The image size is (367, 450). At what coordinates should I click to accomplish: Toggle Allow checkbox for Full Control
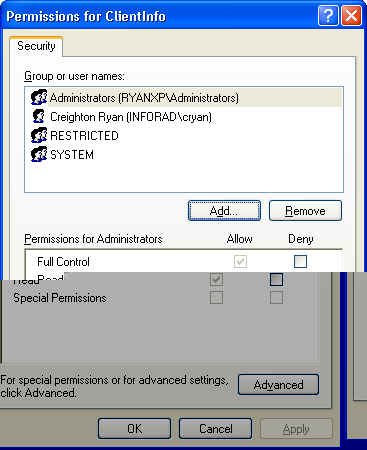[240, 261]
